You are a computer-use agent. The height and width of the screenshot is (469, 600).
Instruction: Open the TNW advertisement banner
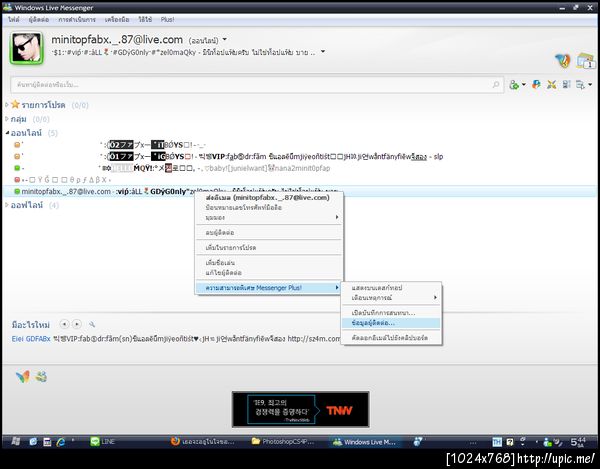point(300,409)
